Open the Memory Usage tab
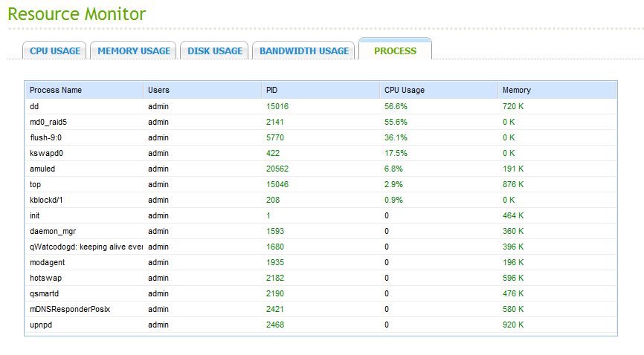Image resolution: width=644 pixels, height=355 pixels. [134, 51]
